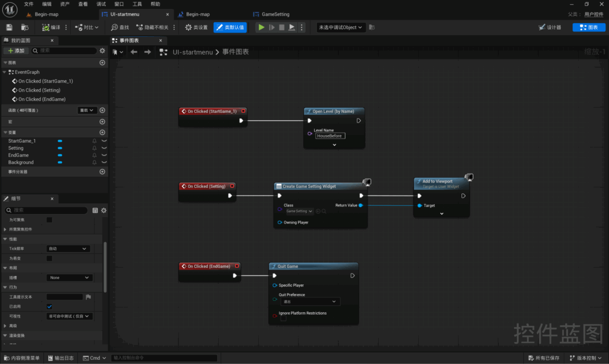The width and height of the screenshot is (609, 364).
Task: Open the Quit Preference dropdown in Quit Game
Action: 310,302
